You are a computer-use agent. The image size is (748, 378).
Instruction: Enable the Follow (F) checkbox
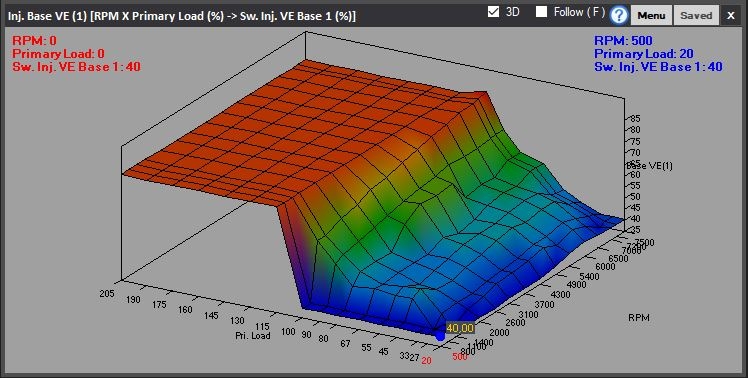pos(541,11)
